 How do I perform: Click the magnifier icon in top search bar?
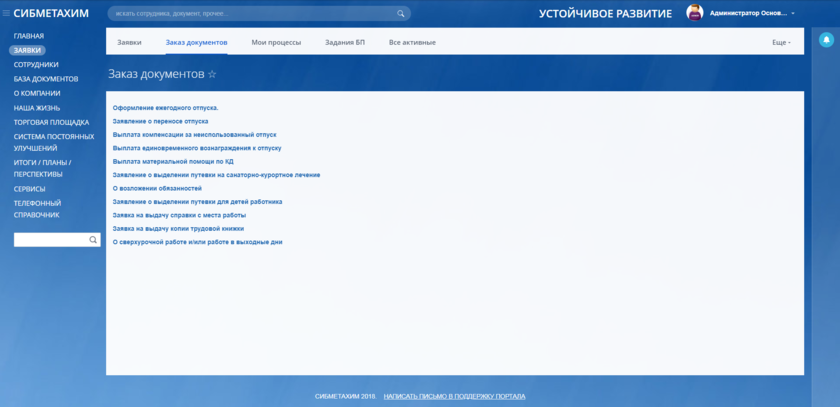(x=400, y=13)
